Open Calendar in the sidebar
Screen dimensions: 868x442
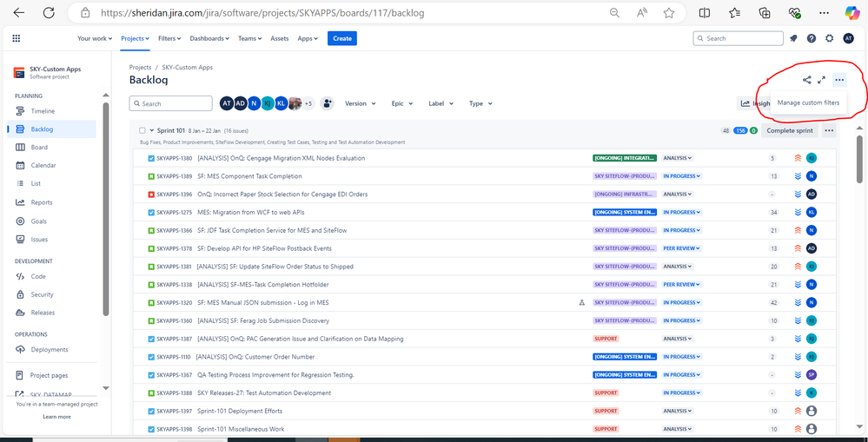pyautogui.click(x=43, y=165)
